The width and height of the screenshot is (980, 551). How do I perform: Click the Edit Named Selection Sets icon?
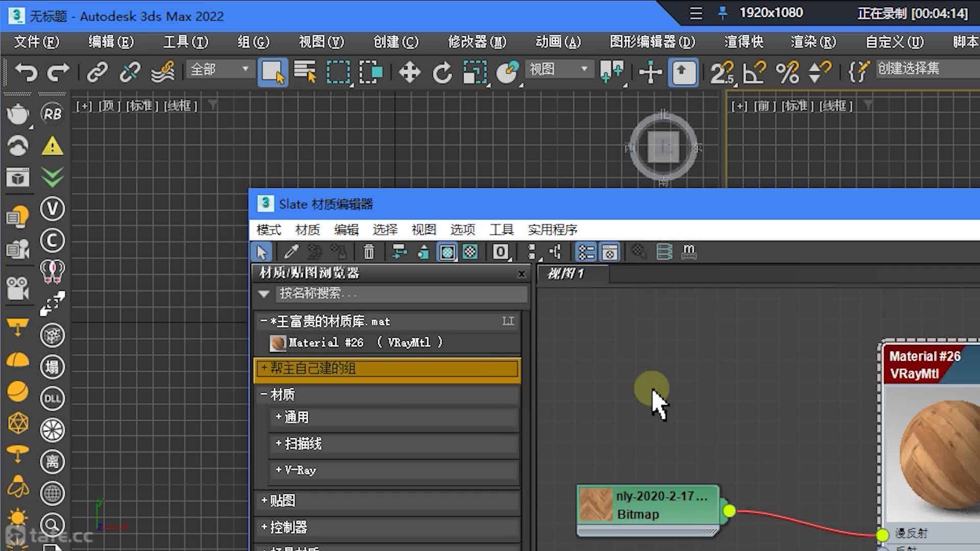(859, 72)
